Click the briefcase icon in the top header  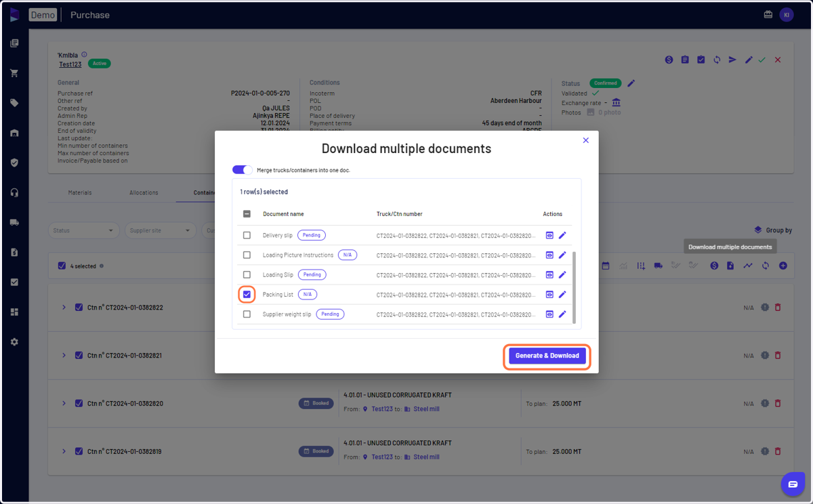pyautogui.click(x=768, y=14)
